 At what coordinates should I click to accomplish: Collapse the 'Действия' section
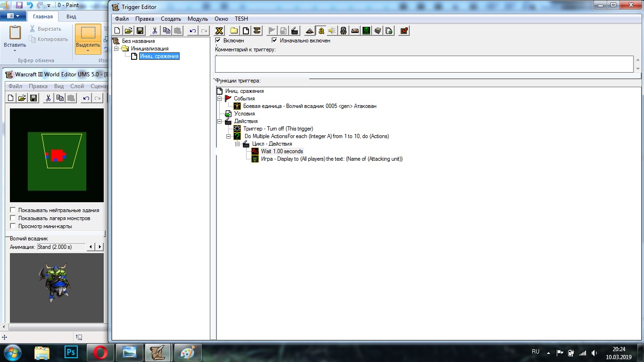point(219,121)
